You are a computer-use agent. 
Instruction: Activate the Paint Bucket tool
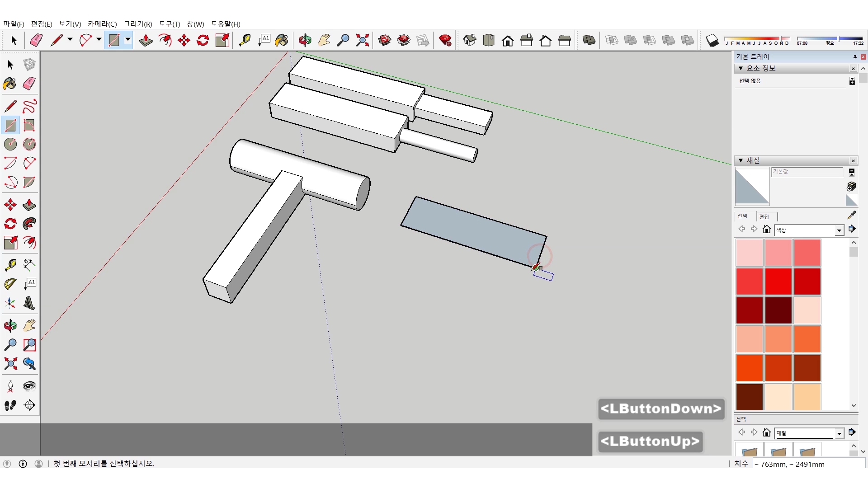coord(9,84)
